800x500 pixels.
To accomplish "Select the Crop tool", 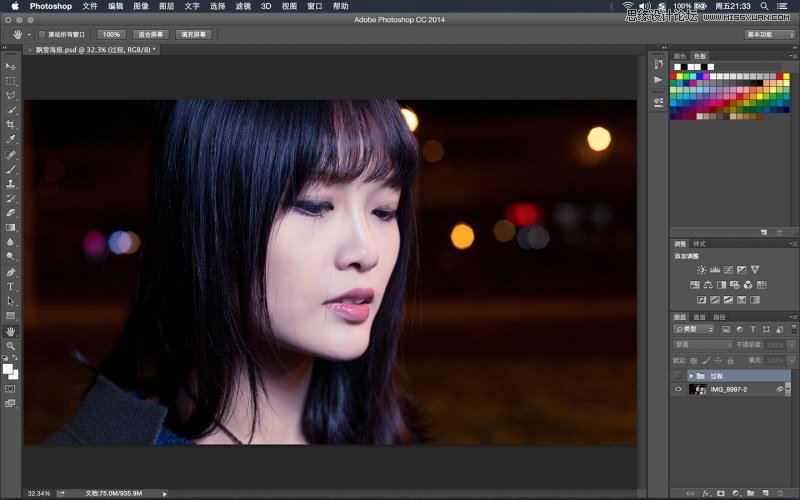I will (x=11, y=124).
